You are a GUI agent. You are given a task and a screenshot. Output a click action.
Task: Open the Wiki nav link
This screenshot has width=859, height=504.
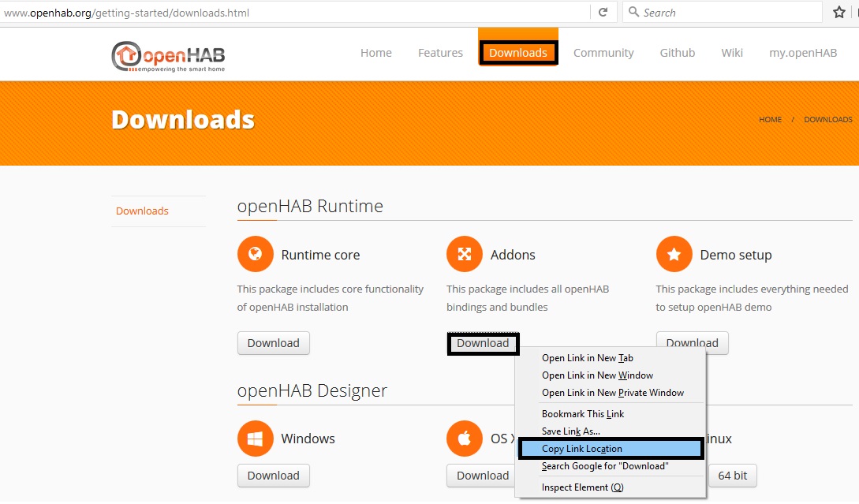[732, 53]
